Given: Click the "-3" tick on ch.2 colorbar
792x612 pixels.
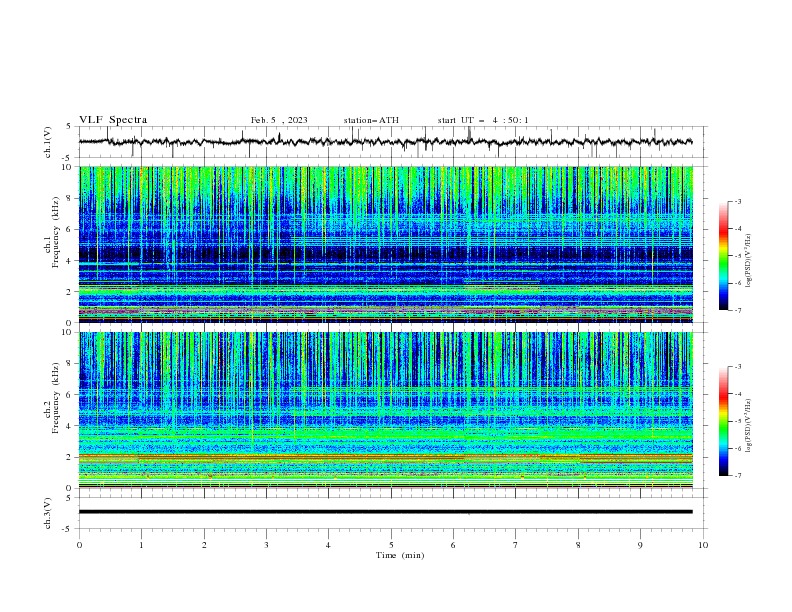Looking at the screenshot, I should click(x=737, y=367).
